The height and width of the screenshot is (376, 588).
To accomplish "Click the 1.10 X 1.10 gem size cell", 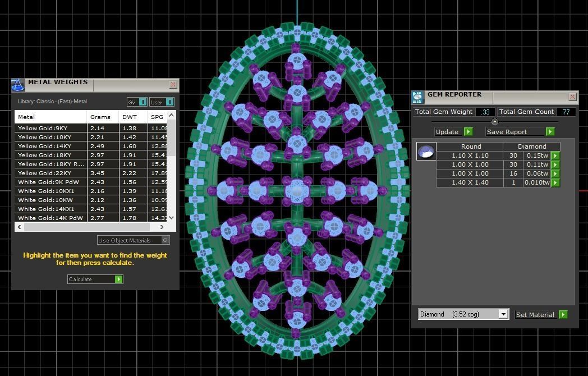I will coord(470,155).
